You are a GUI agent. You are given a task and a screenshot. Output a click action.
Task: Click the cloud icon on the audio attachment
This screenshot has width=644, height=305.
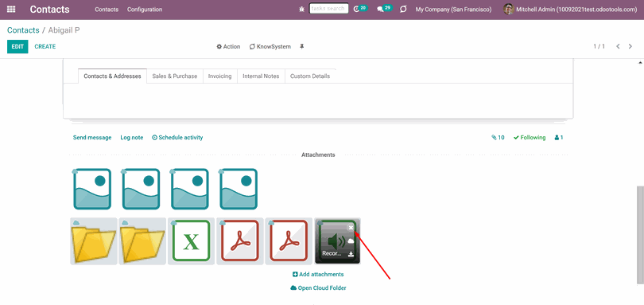click(351, 240)
